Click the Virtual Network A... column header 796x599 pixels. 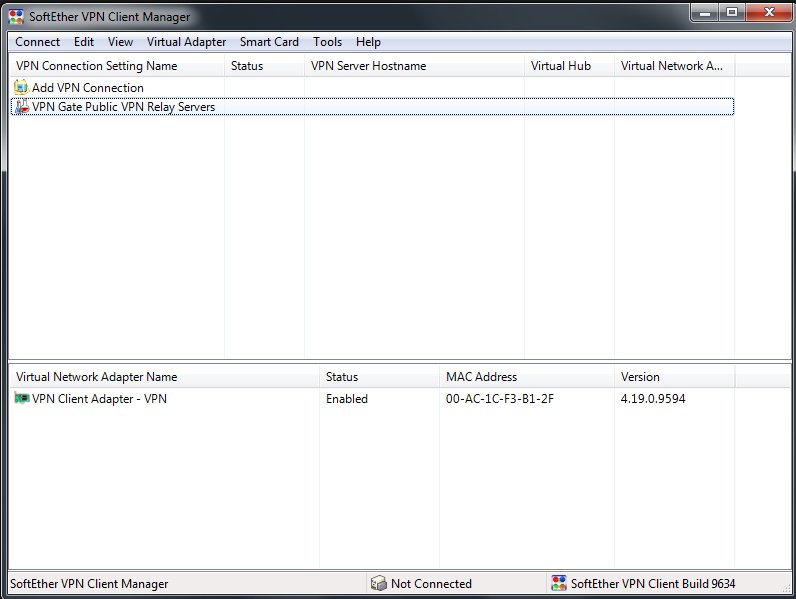click(674, 66)
